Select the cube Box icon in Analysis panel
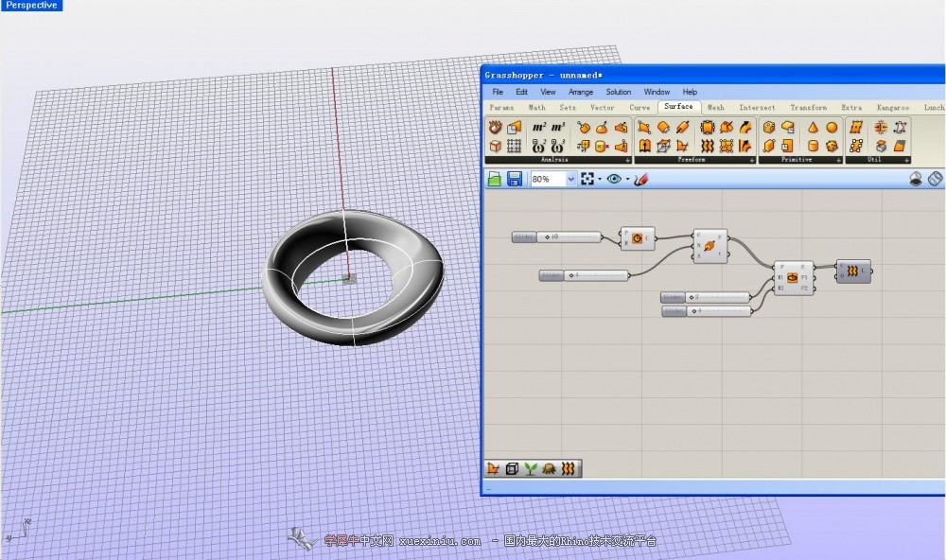The height and width of the screenshot is (560, 946). pos(496,146)
